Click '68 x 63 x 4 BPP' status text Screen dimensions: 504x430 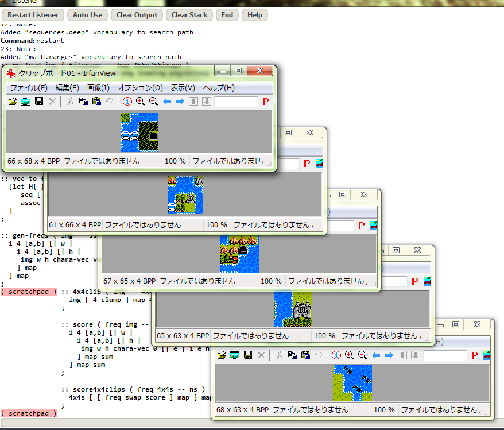click(242, 409)
